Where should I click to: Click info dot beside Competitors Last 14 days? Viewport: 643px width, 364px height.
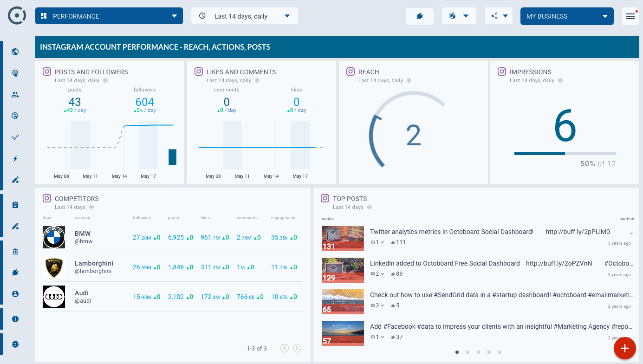91,207
